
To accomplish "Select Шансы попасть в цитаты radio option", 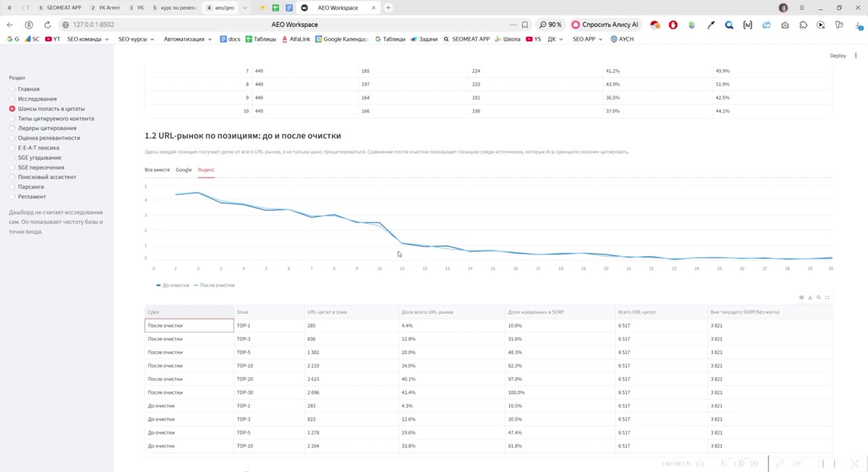I will pyautogui.click(x=47, y=109).
